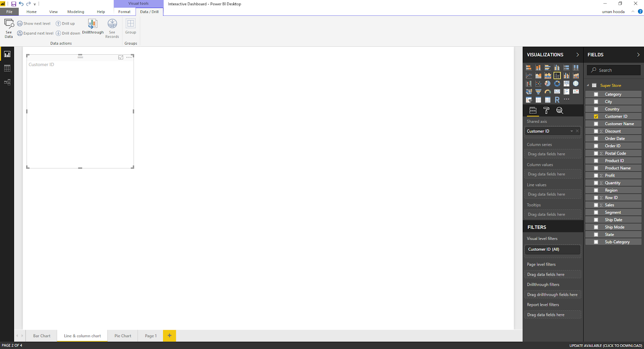Pick the treemap visualization
This screenshot has width=644, height=349.
[x=566, y=84]
